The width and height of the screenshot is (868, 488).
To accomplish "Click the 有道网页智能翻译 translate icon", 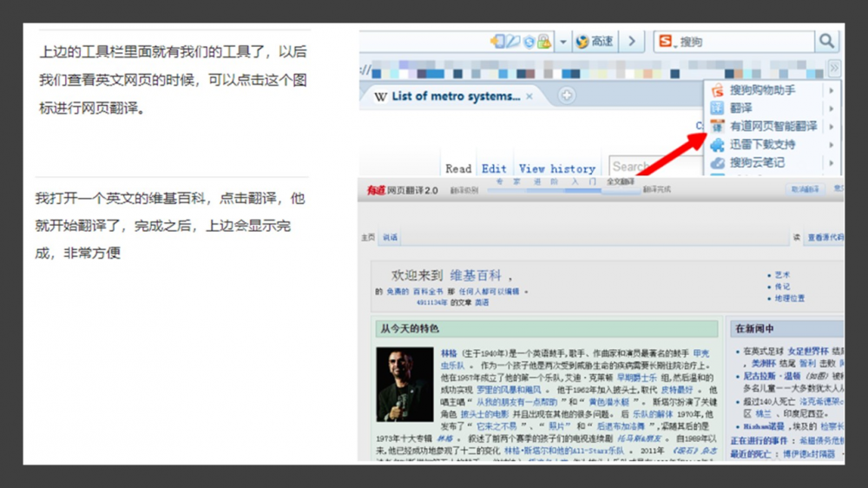I will pyautogui.click(x=717, y=127).
